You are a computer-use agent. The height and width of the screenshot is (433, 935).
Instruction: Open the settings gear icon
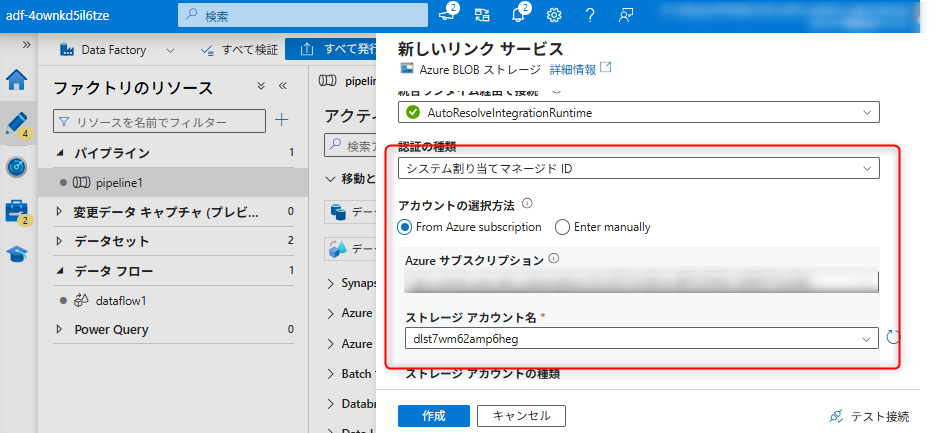point(554,15)
